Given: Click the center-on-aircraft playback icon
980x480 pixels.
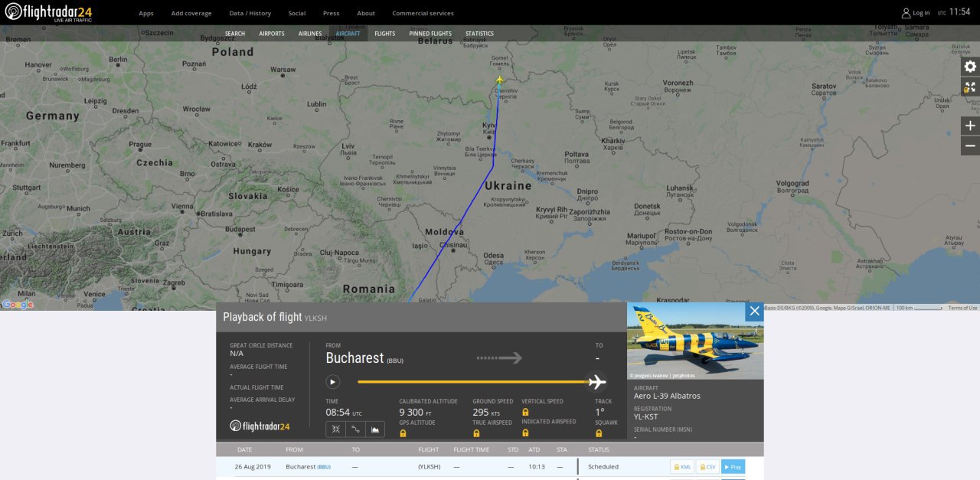Looking at the screenshot, I should (335, 429).
